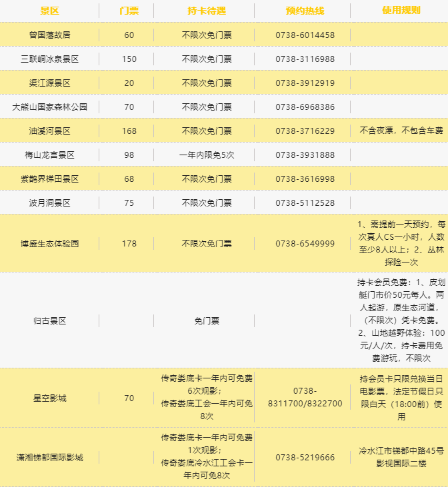Image resolution: width=448 pixels, height=487 pixels.
Task: Click ticket price 168
Action: (x=129, y=131)
